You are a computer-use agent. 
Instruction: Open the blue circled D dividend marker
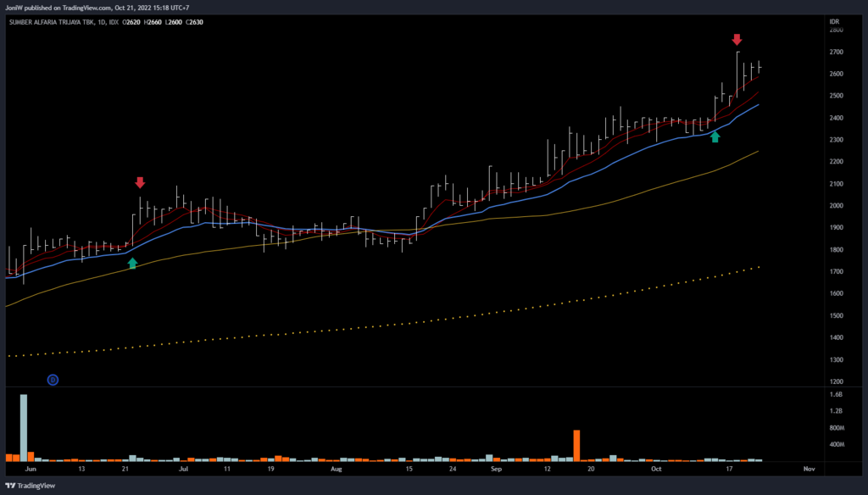(x=53, y=381)
